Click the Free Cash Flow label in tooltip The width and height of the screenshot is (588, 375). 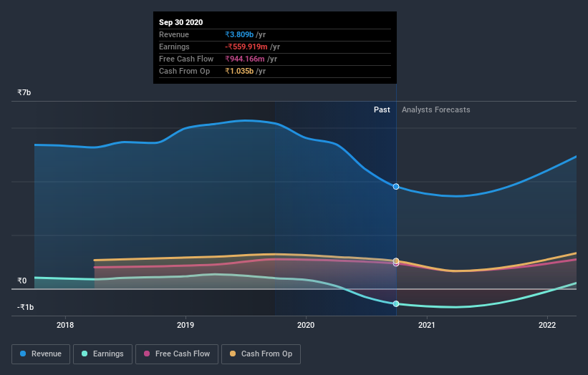[186, 59]
